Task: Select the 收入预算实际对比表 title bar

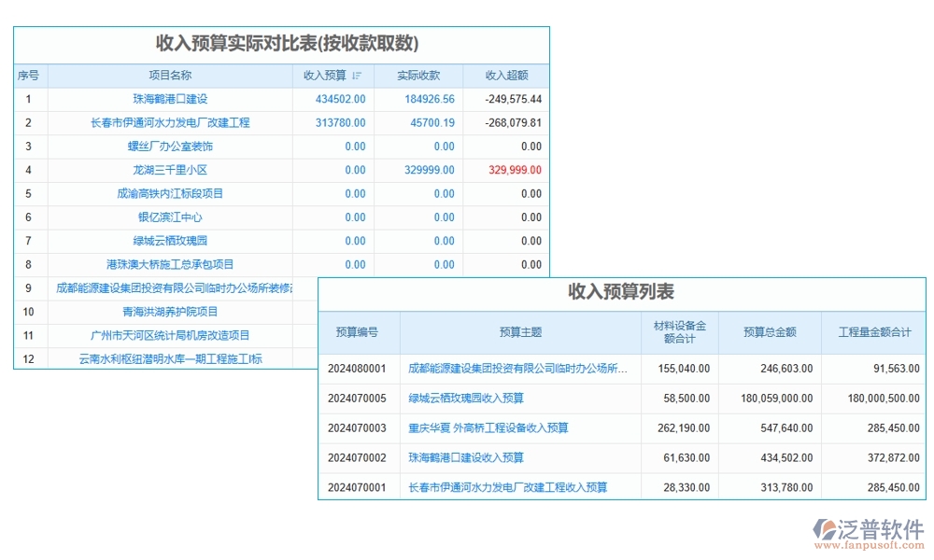Action: click(x=280, y=42)
